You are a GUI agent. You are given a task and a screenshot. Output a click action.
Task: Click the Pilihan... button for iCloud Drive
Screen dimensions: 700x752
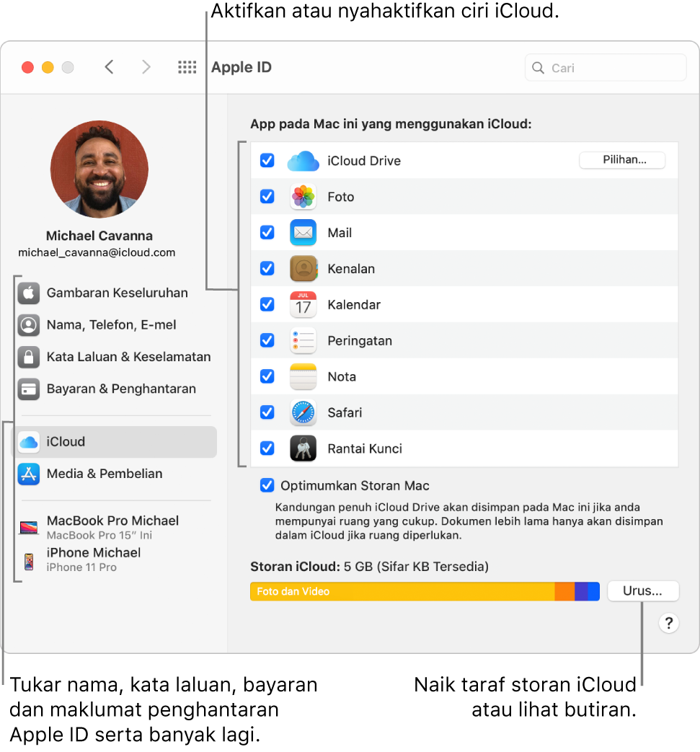coord(622,160)
